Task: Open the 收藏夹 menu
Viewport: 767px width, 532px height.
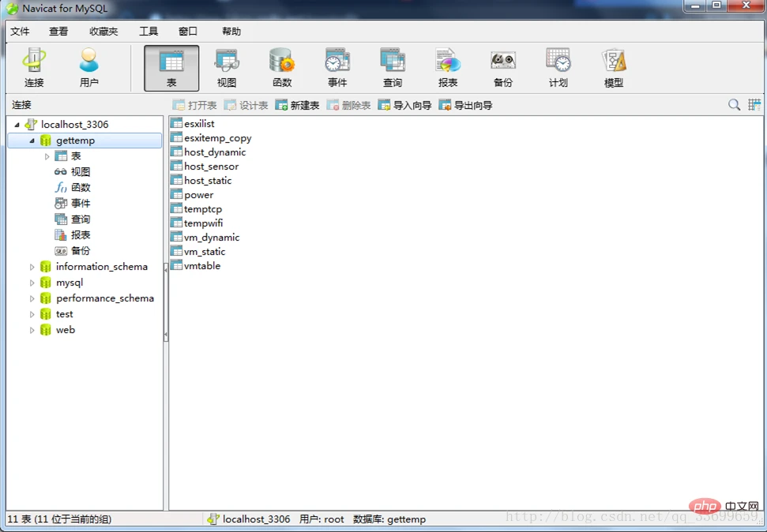Action: coord(103,32)
